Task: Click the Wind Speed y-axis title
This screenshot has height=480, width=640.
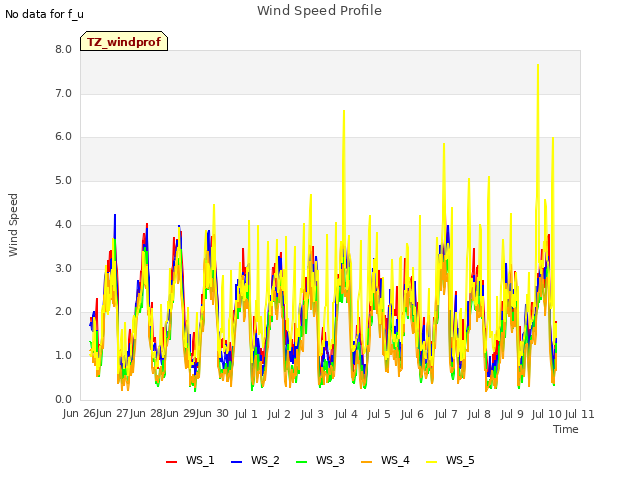Action: [x=13, y=225]
